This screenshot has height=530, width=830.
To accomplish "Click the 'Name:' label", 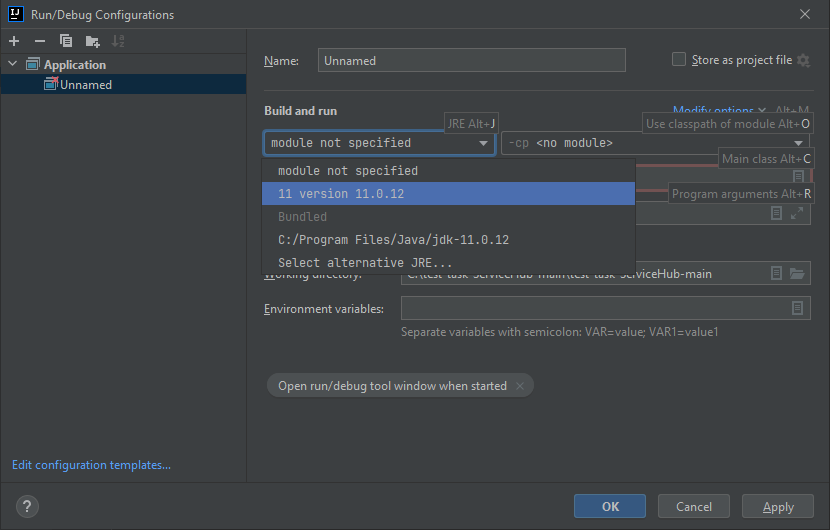I will click(281, 61).
